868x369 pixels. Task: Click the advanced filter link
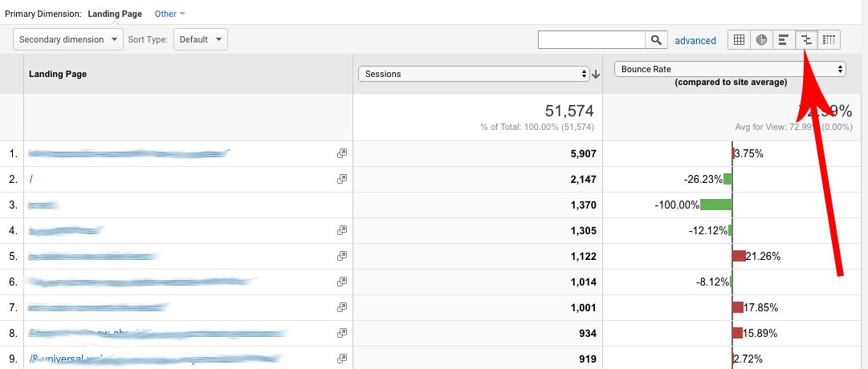695,40
